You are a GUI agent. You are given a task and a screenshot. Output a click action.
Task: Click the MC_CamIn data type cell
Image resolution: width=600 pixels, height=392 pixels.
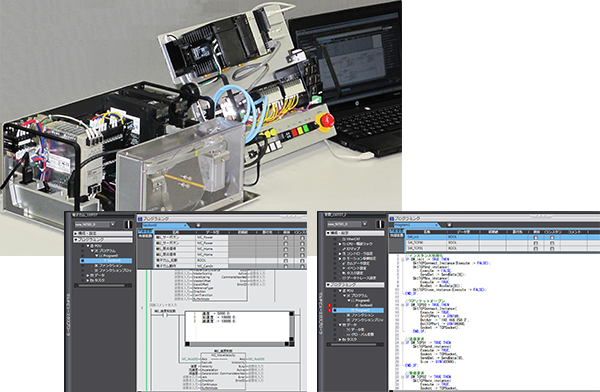pyautogui.click(x=212, y=266)
